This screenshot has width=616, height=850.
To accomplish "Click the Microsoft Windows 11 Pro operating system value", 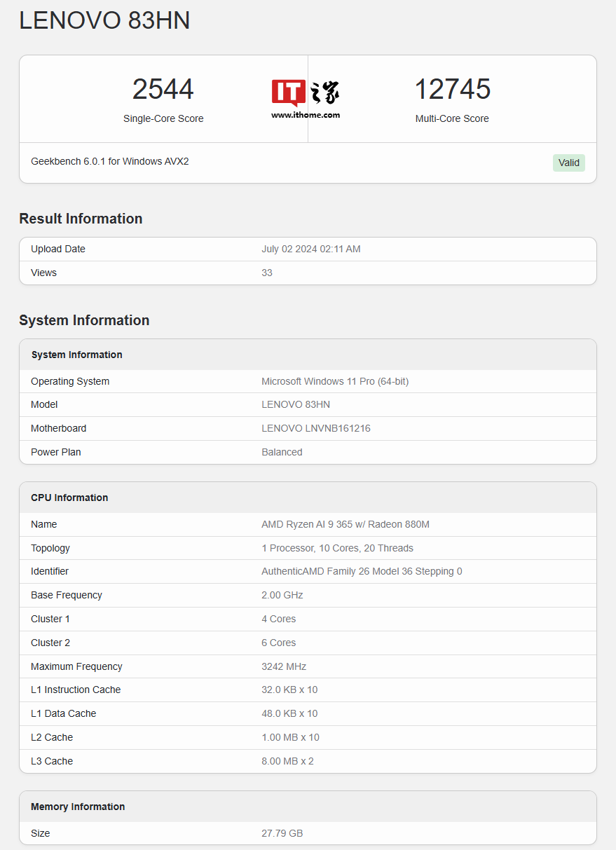I will [x=334, y=381].
